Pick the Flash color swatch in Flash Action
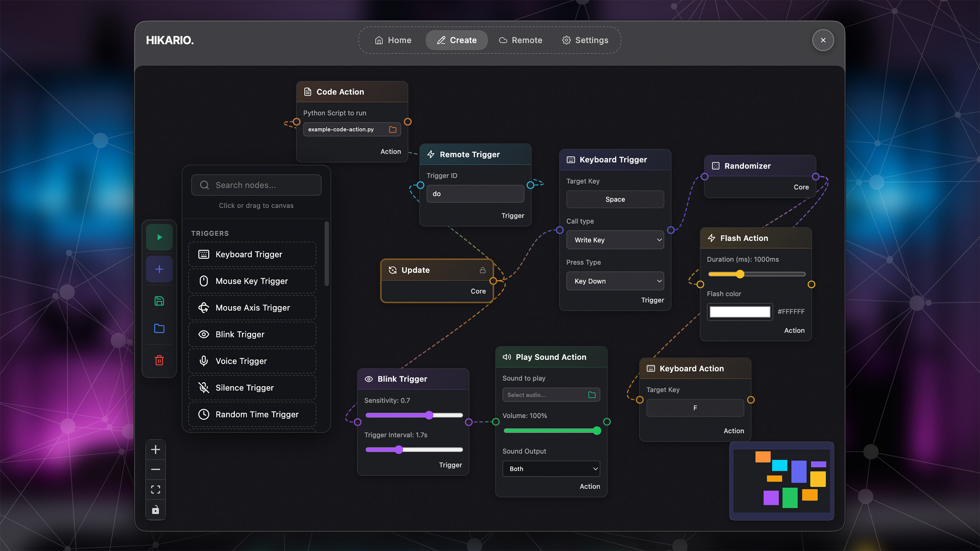 pyautogui.click(x=739, y=311)
